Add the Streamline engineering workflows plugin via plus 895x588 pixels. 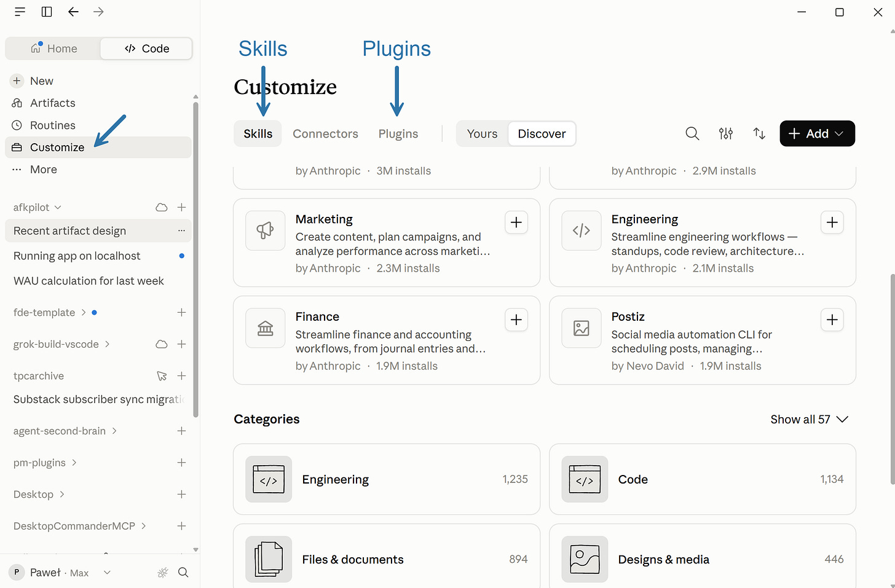coord(832,222)
